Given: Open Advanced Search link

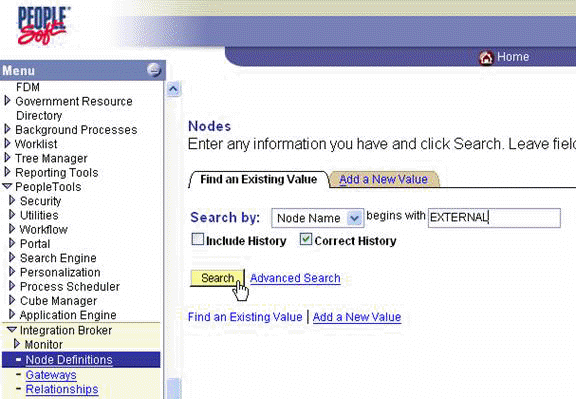Looking at the screenshot, I should point(295,278).
